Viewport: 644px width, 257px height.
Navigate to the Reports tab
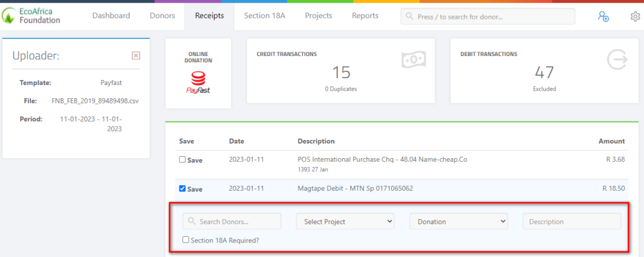pos(365,16)
